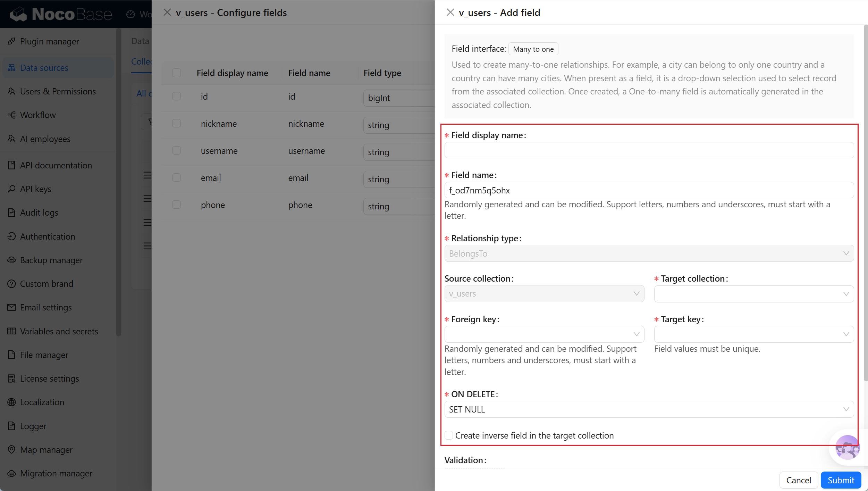This screenshot has height=491, width=868.
Task: Open the phone field type string dropdown
Action: pos(399,206)
